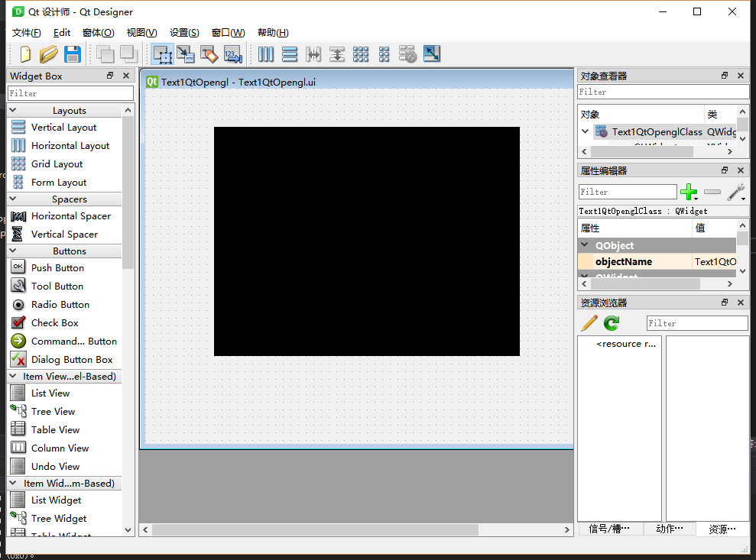The height and width of the screenshot is (560, 756).
Task: Click the Adjust Size toolbar icon
Action: pos(432,54)
